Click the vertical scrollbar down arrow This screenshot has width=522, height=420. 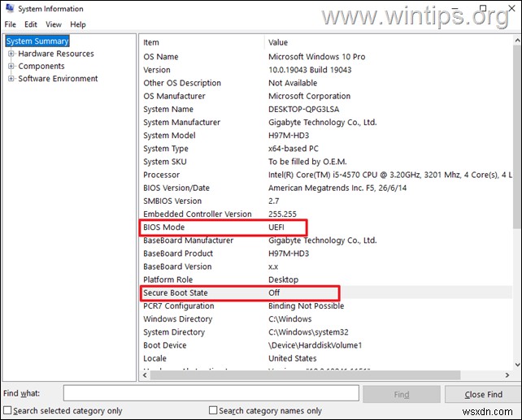517,365
